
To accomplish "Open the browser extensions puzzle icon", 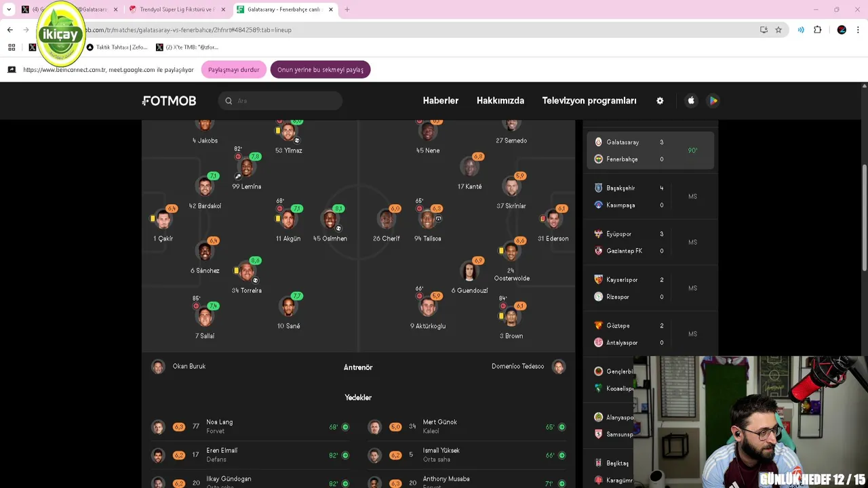I will [817, 30].
